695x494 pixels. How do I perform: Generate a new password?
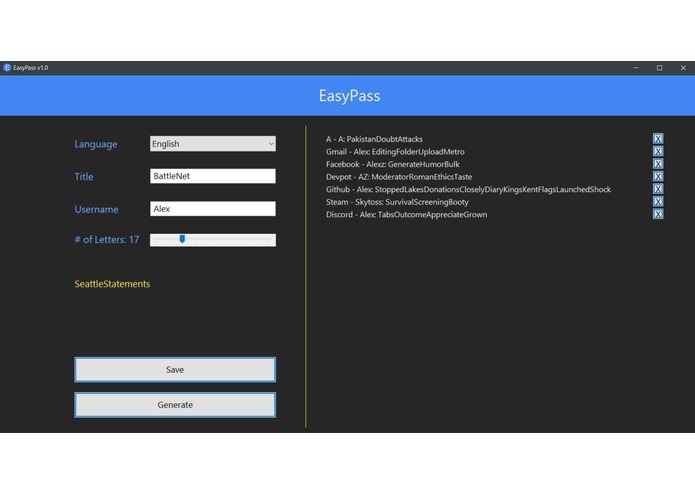pos(175,405)
